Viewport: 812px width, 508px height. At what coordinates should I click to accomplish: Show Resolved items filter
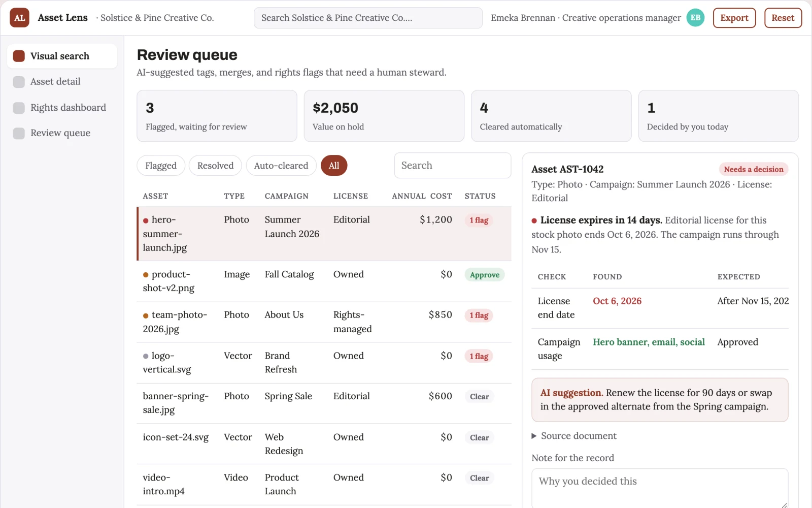pyautogui.click(x=215, y=166)
